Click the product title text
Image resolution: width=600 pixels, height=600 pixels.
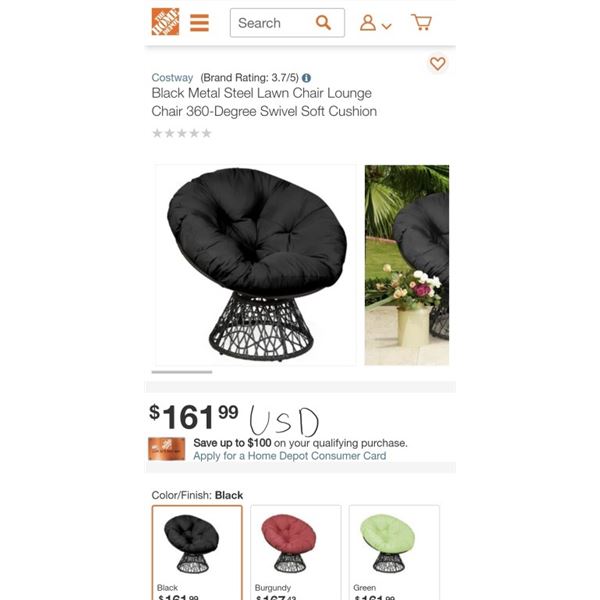[x=264, y=102]
